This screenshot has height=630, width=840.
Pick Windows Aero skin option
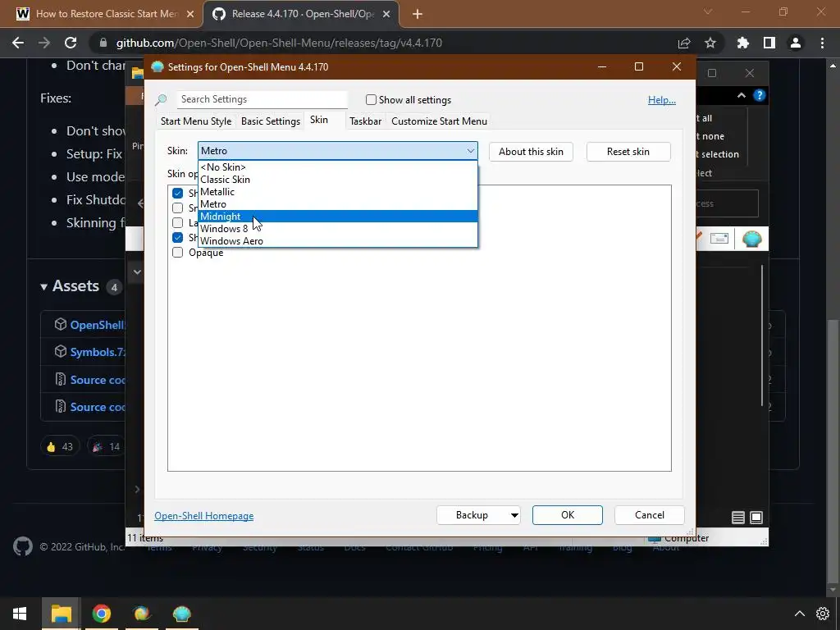click(x=337, y=241)
